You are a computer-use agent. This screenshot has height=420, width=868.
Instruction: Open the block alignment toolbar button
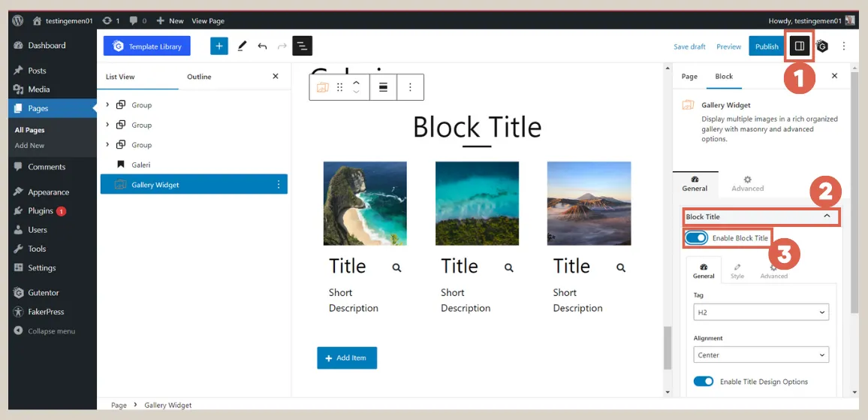pyautogui.click(x=383, y=87)
